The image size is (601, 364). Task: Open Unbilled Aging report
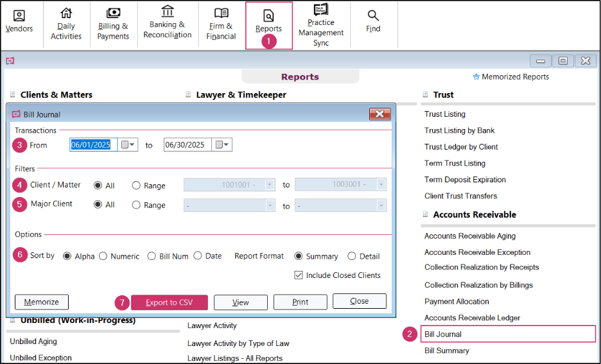pyautogui.click(x=33, y=342)
